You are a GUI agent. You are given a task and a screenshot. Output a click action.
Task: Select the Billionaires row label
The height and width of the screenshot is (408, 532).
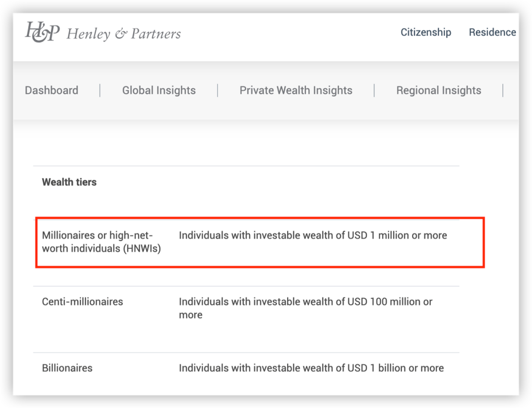67,368
